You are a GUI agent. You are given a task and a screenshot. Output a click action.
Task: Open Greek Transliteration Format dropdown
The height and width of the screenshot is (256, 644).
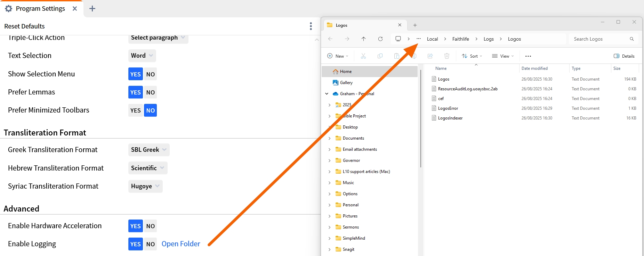[x=149, y=150]
